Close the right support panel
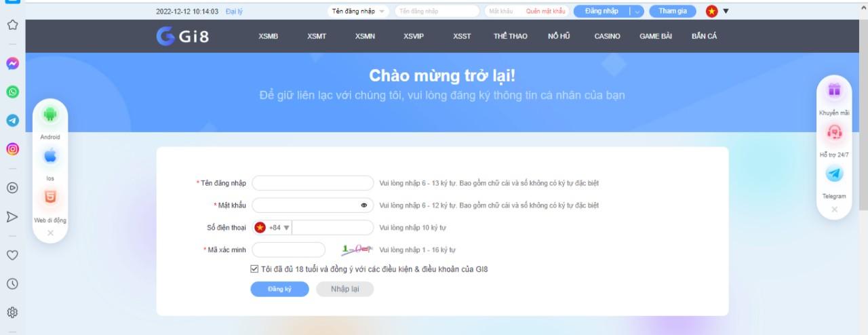Screen dimensions: 868x335 (834, 210)
